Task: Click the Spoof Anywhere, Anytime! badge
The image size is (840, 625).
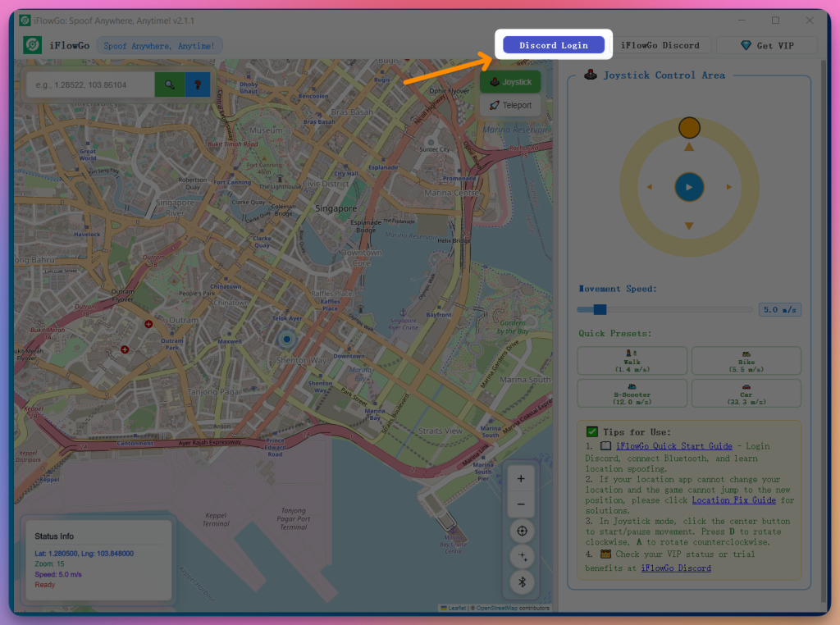Action: tap(159, 46)
